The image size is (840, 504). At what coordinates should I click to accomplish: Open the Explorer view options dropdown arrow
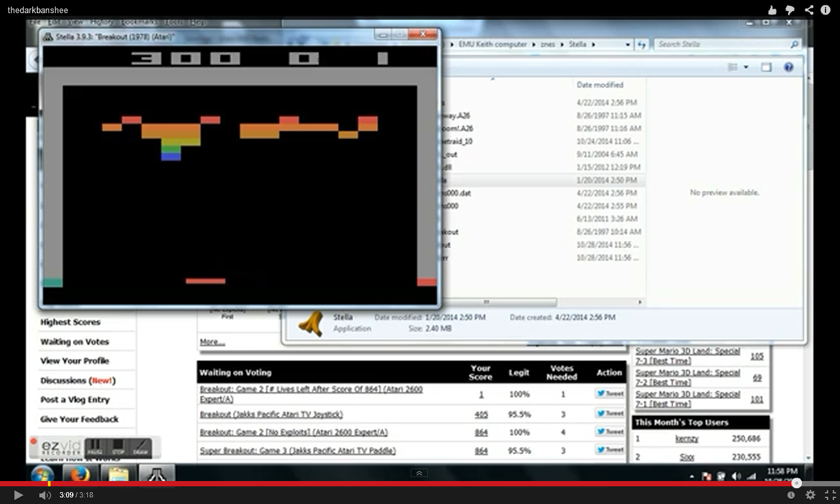click(x=746, y=67)
